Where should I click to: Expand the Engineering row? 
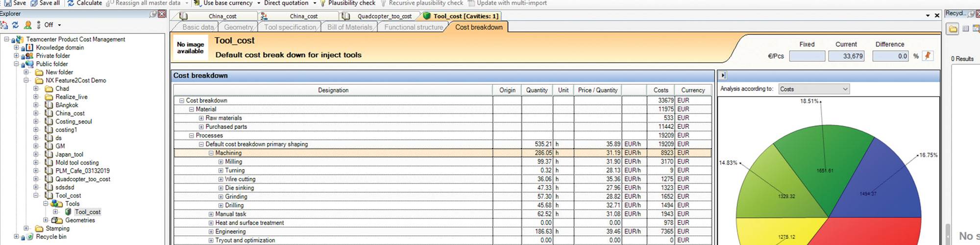tap(211, 232)
